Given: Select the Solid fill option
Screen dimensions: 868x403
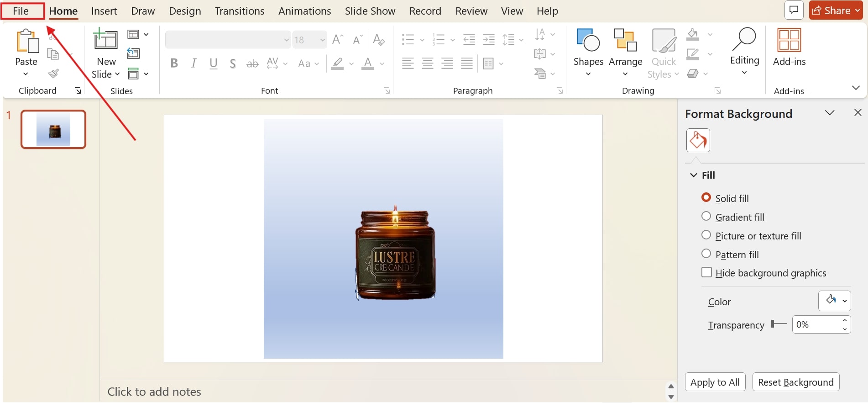Looking at the screenshot, I should (706, 197).
